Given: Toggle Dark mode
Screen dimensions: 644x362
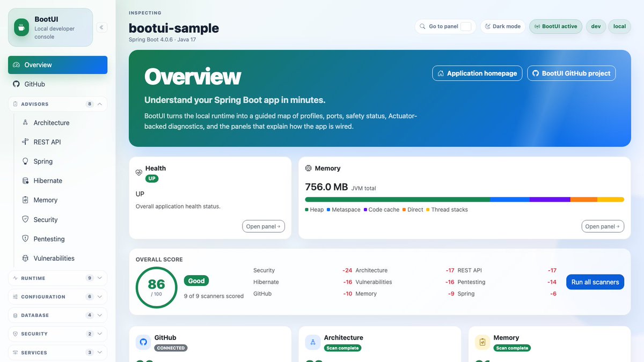Looking at the screenshot, I should [x=503, y=26].
